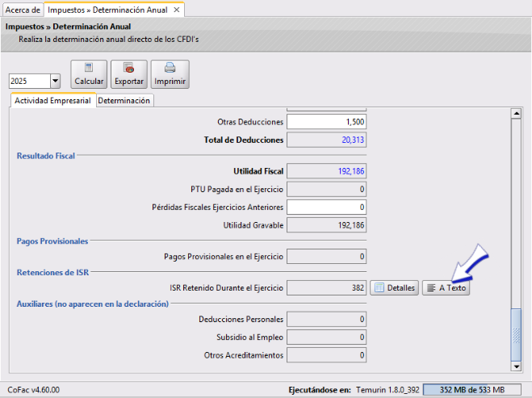Screen dimensions: 532x398
Task: Click the Pagos Provisionales section heading
Action: point(52,241)
